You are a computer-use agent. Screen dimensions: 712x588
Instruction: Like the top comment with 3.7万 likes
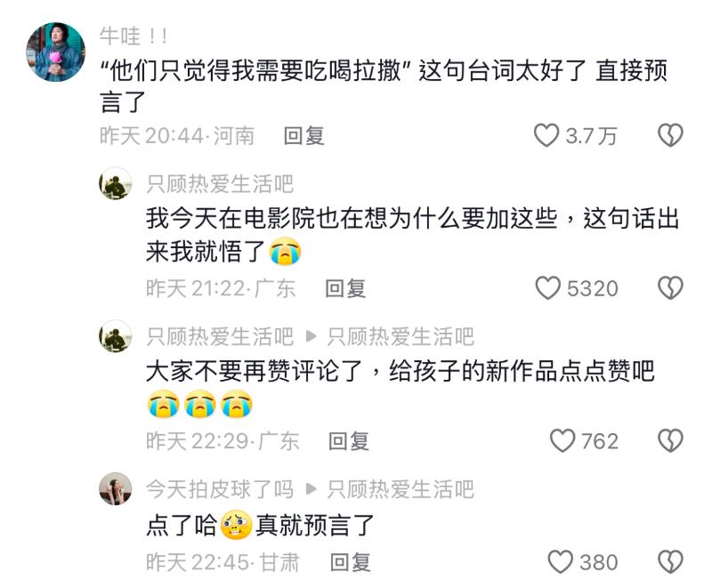pyautogui.click(x=546, y=135)
